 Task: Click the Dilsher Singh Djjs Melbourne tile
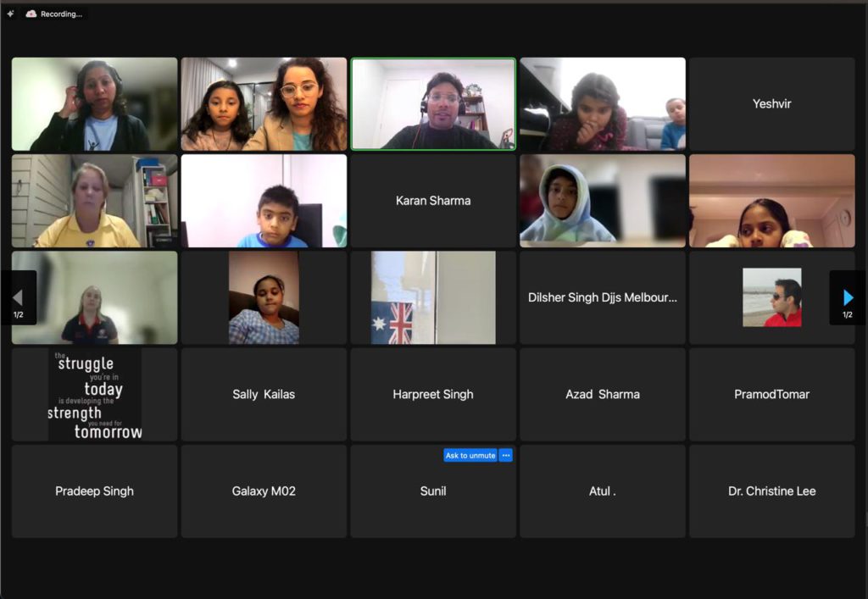pos(603,298)
